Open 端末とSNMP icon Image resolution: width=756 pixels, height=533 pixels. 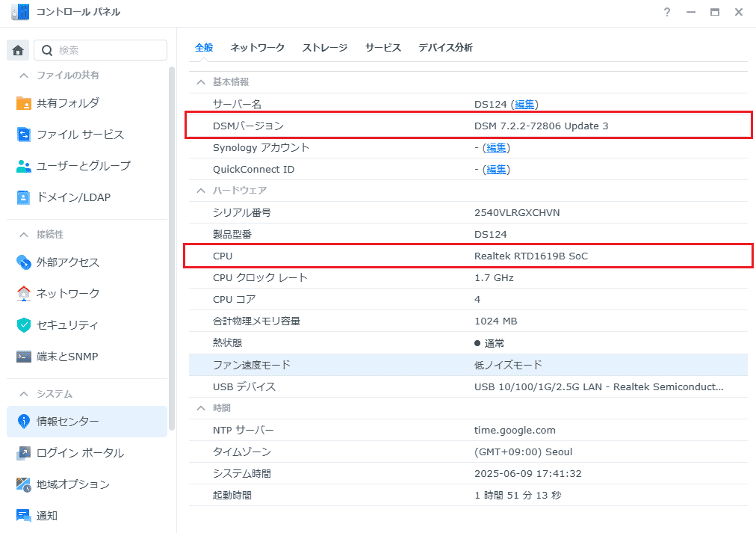(x=24, y=357)
